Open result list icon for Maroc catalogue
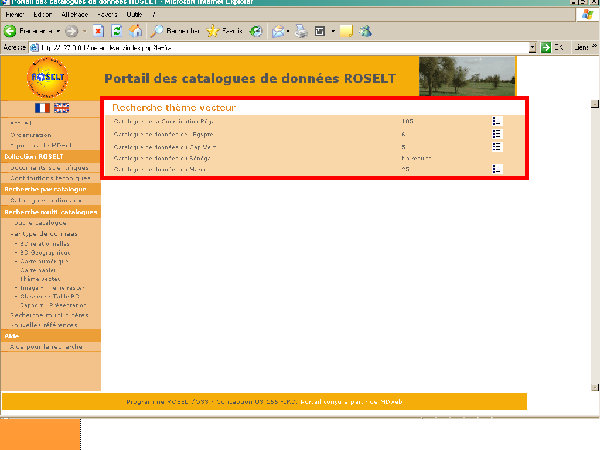 [497, 169]
